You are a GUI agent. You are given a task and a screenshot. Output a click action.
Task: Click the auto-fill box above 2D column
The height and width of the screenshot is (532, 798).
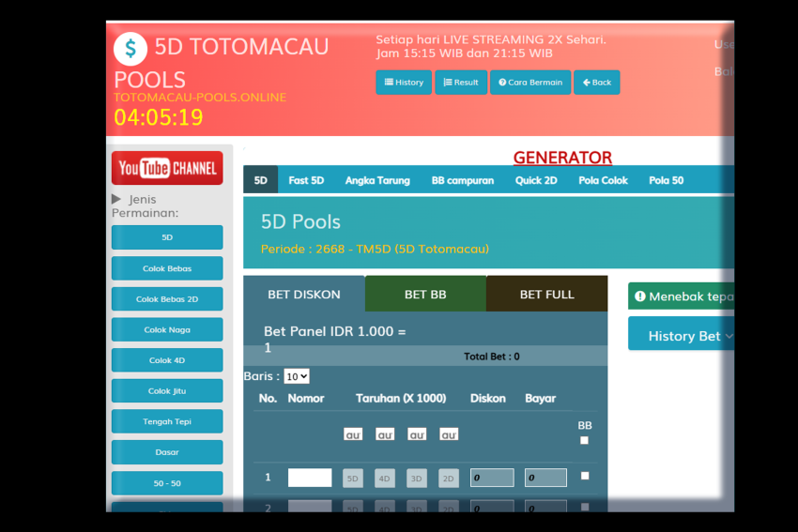point(449,434)
